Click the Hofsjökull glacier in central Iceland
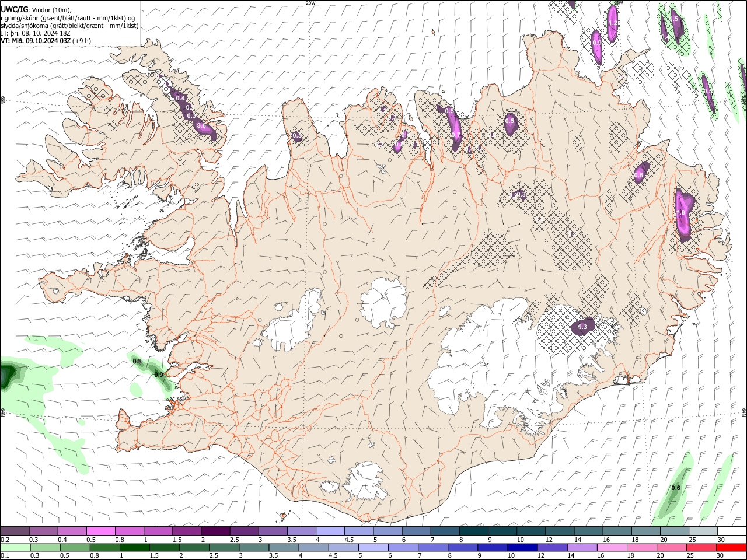 click(x=383, y=302)
